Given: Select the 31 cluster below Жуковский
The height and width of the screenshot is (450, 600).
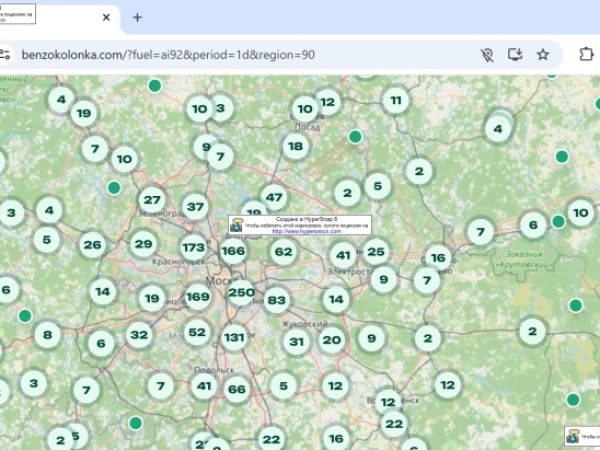Looking at the screenshot, I should (297, 341).
